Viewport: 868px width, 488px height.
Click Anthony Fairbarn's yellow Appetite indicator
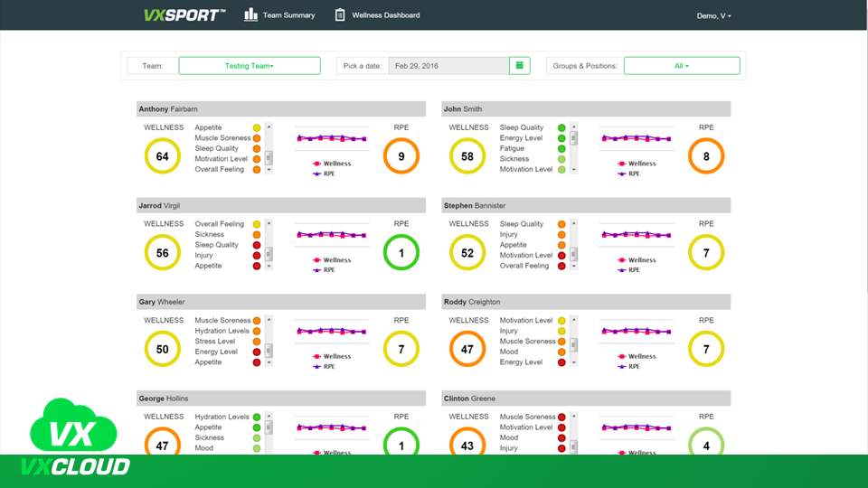(x=257, y=127)
